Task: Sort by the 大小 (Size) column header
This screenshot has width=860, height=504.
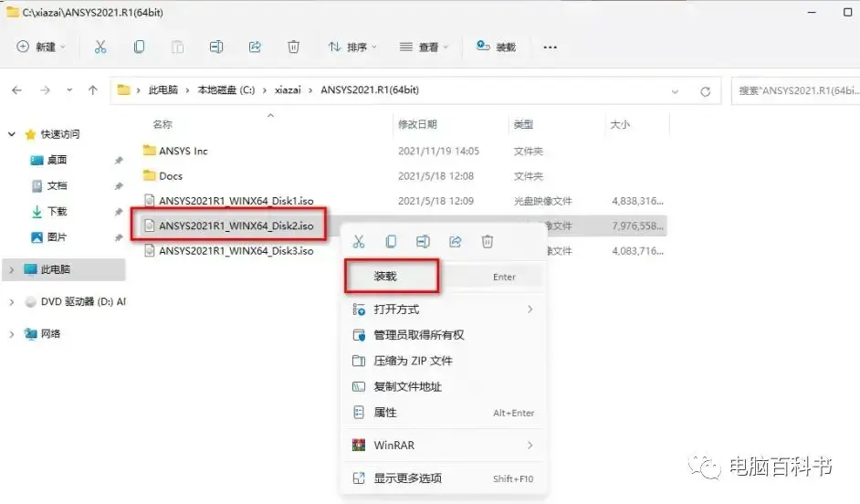Action: [620, 124]
